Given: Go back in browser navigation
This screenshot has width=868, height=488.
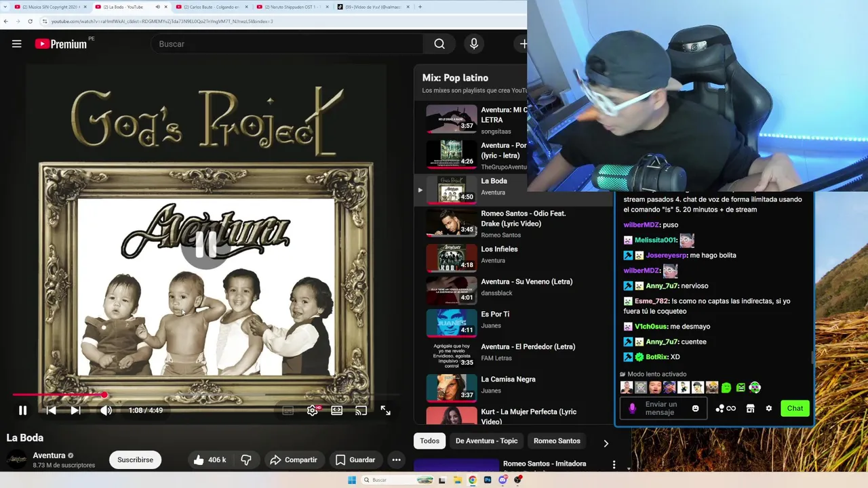Looking at the screenshot, I should click(x=6, y=21).
